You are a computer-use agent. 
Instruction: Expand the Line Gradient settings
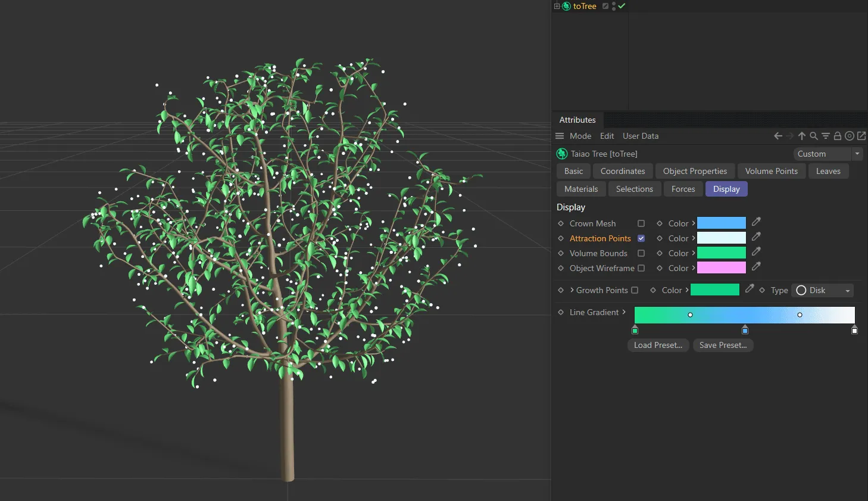(x=624, y=312)
